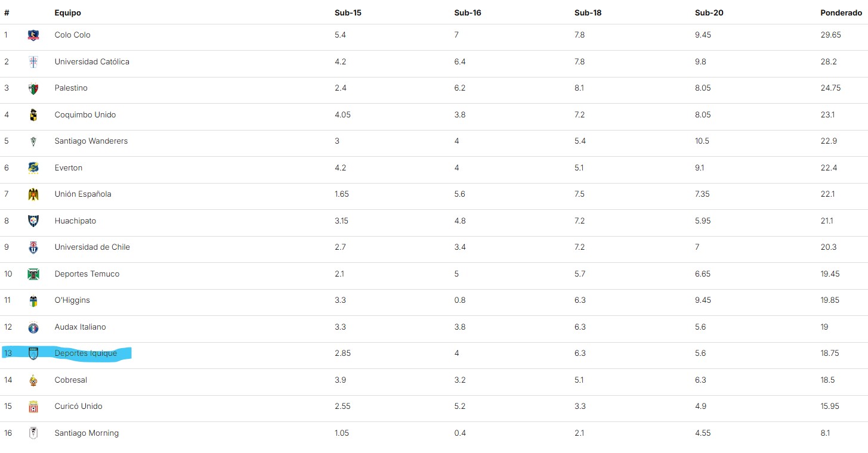Click the Deportes Temuco green badge

point(33,274)
